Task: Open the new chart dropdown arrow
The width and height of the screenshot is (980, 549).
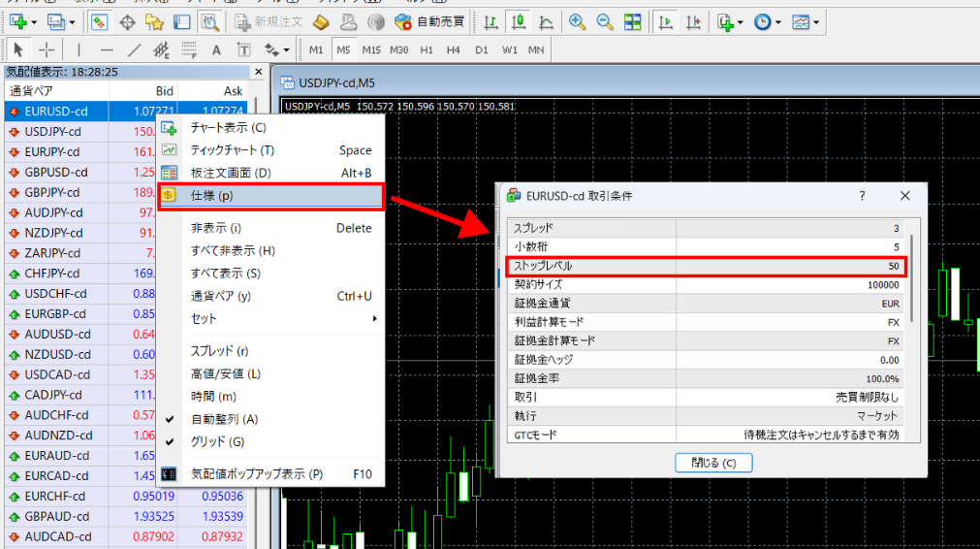Action: (35, 21)
